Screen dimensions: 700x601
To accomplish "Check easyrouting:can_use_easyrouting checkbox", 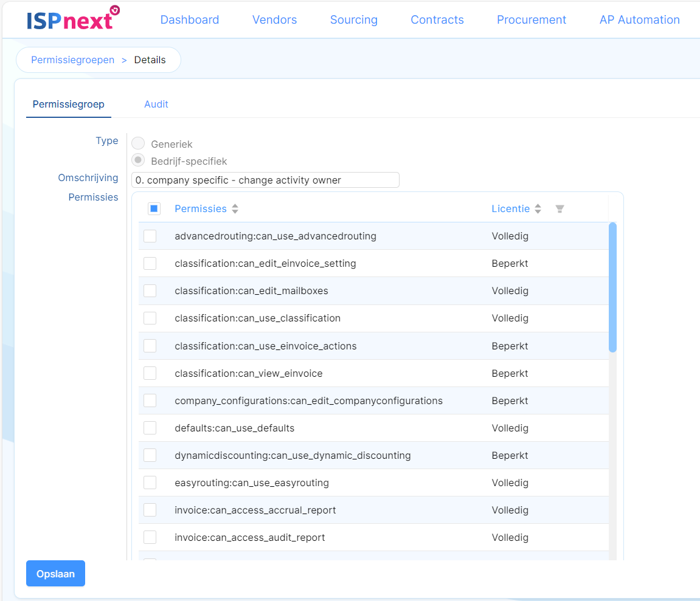I will pos(150,483).
